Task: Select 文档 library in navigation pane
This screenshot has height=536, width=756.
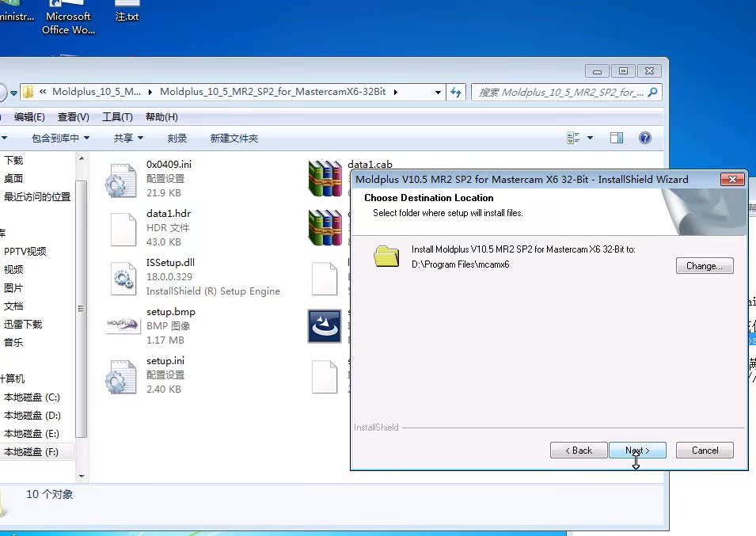Action: point(13,306)
